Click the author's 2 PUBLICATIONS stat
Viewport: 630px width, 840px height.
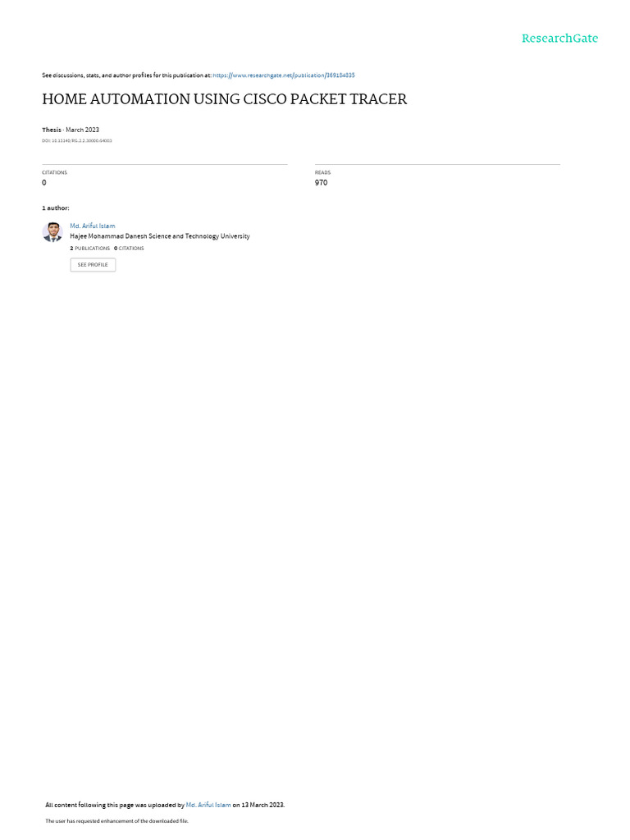(x=89, y=249)
